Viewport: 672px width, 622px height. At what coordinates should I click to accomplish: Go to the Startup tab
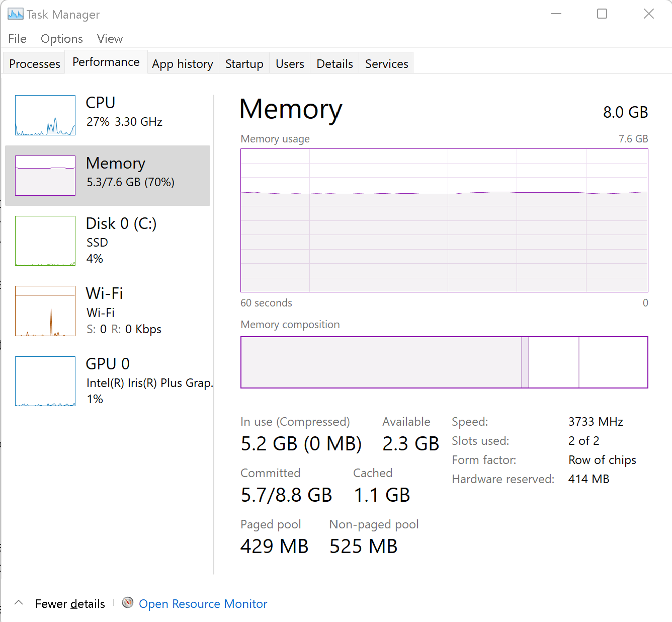(244, 64)
